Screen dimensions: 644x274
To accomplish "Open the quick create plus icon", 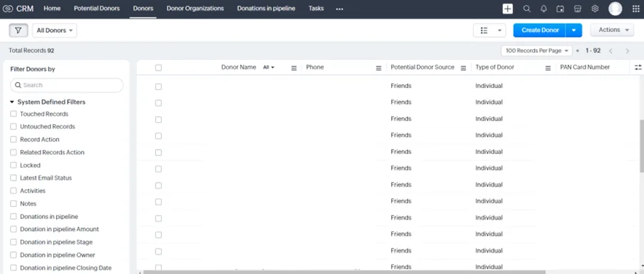I will click(x=508, y=9).
